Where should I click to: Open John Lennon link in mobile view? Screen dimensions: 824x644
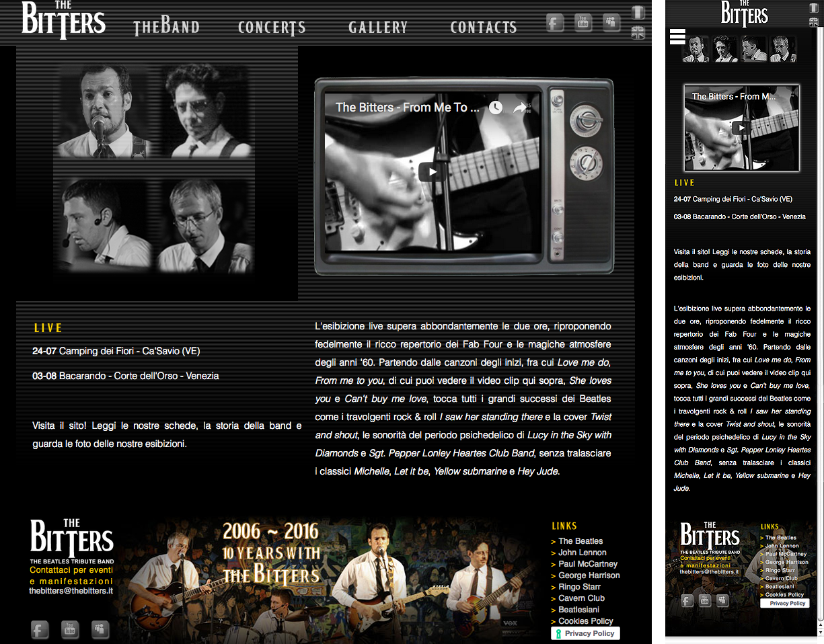coord(781,546)
